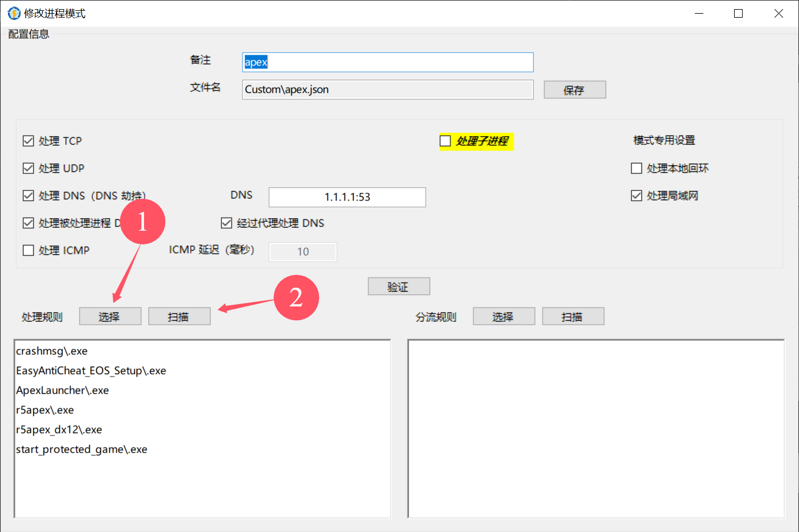
Task: Focus the 备注 text field containing apex
Action: click(x=387, y=62)
